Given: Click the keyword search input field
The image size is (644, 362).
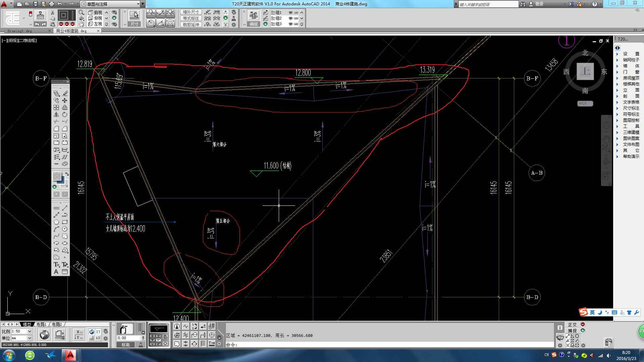Looking at the screenshot, I should [x=488, y=4].
